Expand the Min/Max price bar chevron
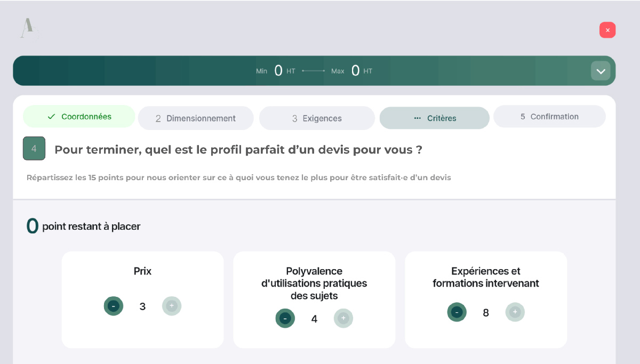640x364 pixels. tap(601, 71)
